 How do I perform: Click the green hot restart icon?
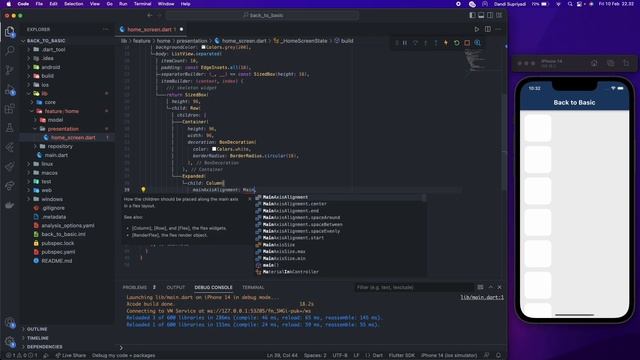[457, 43]
